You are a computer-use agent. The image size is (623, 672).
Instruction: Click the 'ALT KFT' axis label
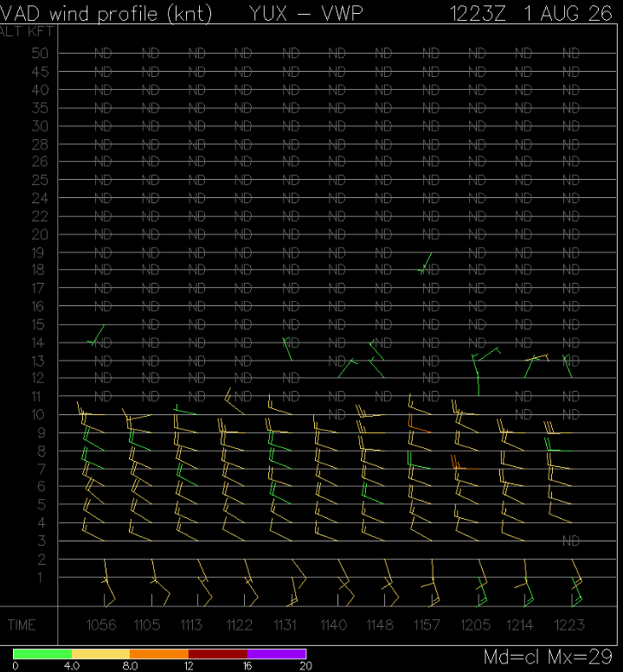27,32
